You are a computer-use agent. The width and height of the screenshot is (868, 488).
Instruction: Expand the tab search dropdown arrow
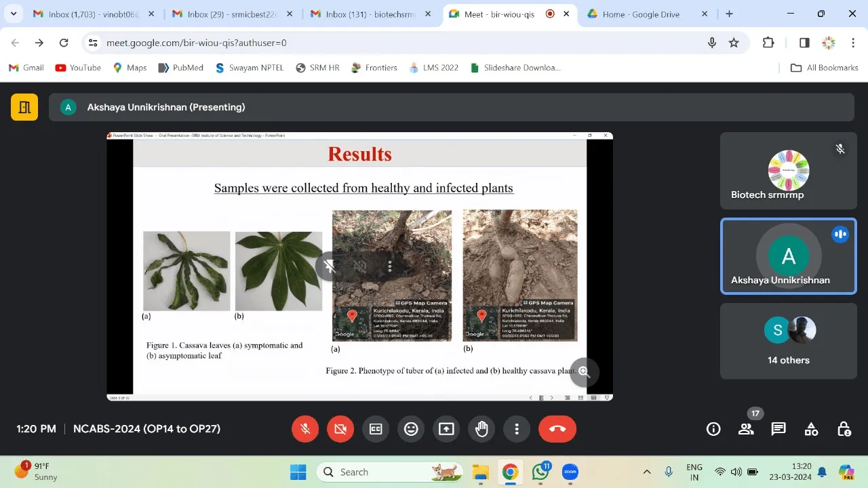[14, 14]
